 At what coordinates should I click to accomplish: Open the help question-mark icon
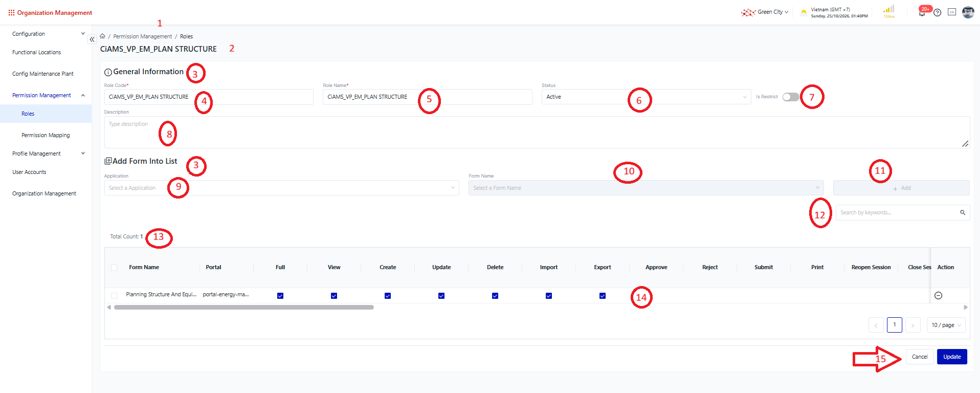click(937, 12)
